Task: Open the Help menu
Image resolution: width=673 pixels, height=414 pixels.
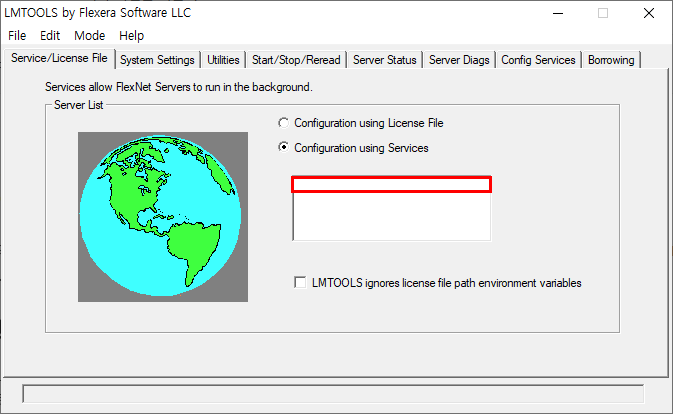Action: pyautogui.click(x=131, y=36)
